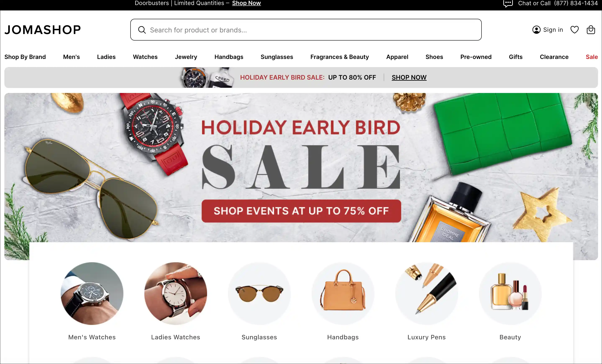Viewport: 602px width, 364px height.
Task: Open the chat bubble icon
Action: (x=508, y=4)
